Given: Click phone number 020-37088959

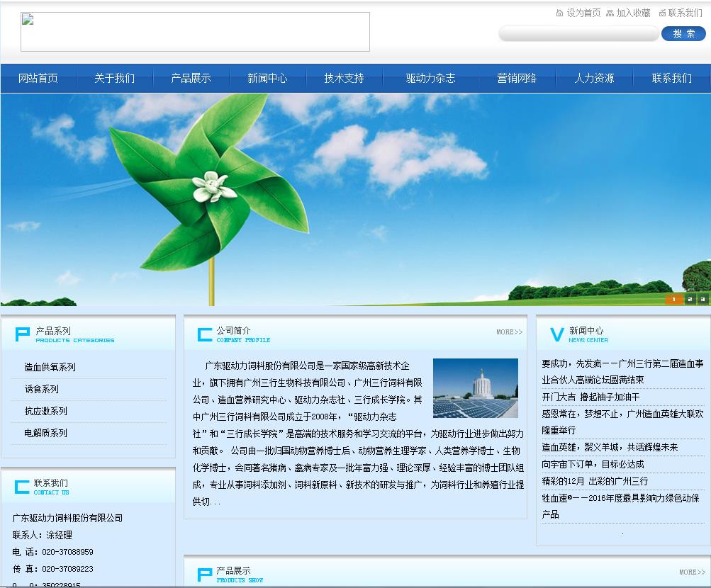Looking at the screenshot, I should click(67, 552).
